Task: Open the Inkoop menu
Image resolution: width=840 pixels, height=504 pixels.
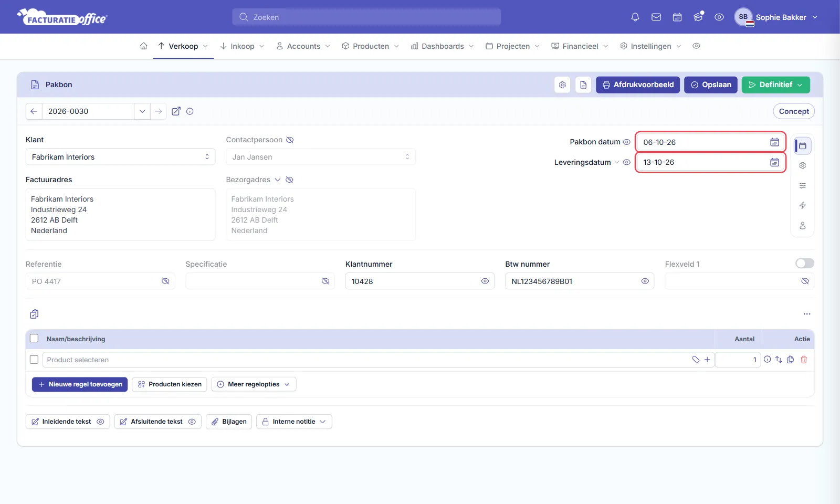Action: [x=242, y=46]
